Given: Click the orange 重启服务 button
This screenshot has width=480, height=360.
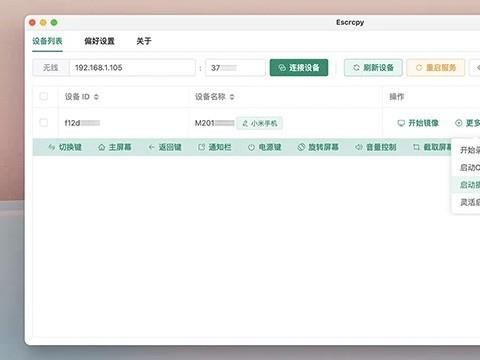Looking at the screenshot, I should tap(436, 68).
